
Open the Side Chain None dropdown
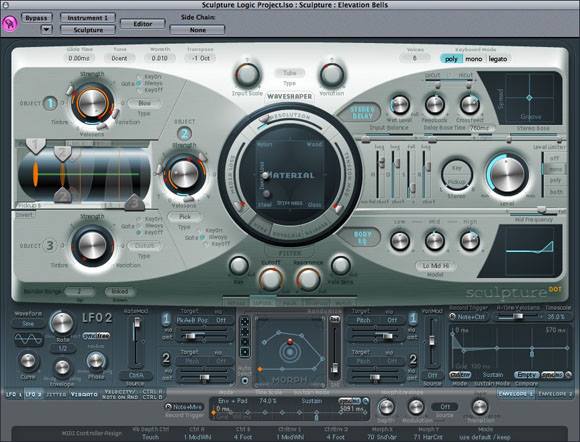pyautogui.click(x=197, y=30)
